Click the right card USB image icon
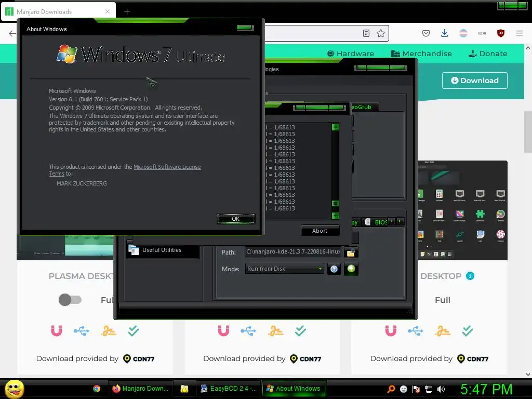This screenshot has height=399, width=532. click(x=416, y=331)
